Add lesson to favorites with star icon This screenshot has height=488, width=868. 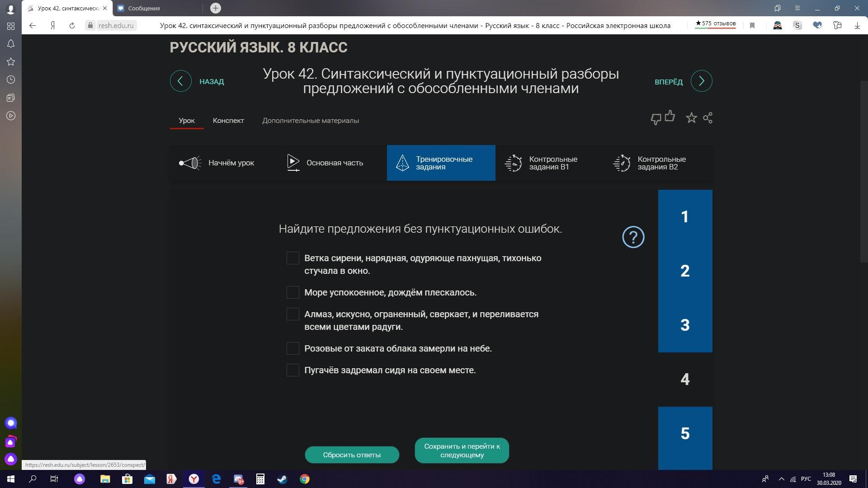pyautogui.click(x=691, y=118)
